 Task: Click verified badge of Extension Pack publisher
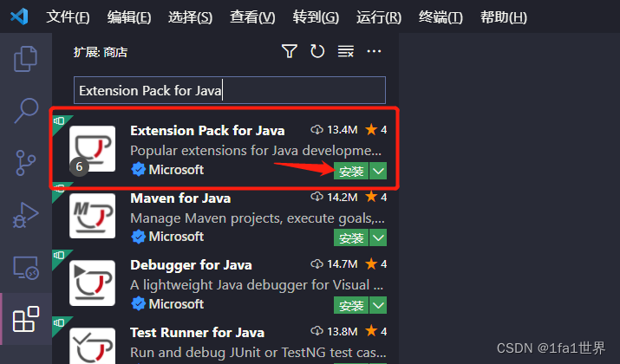pyautogui.click(x=139, y=170)
